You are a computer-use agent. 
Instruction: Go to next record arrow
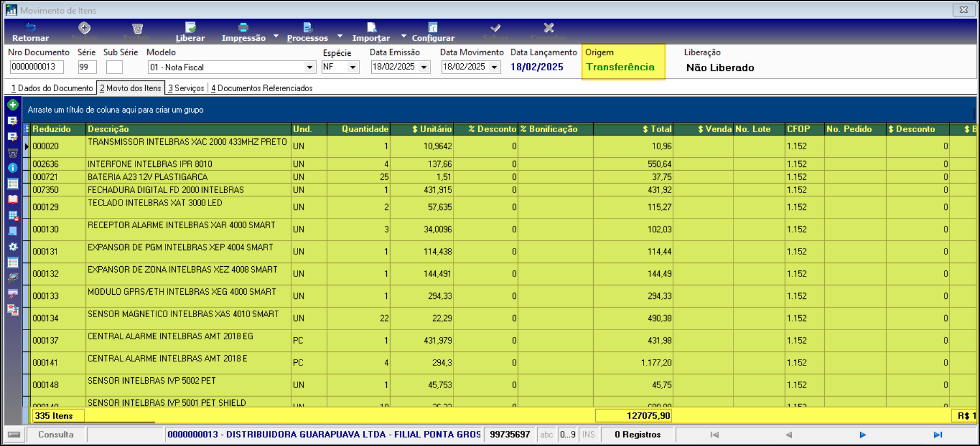click(x=862, y=435)
